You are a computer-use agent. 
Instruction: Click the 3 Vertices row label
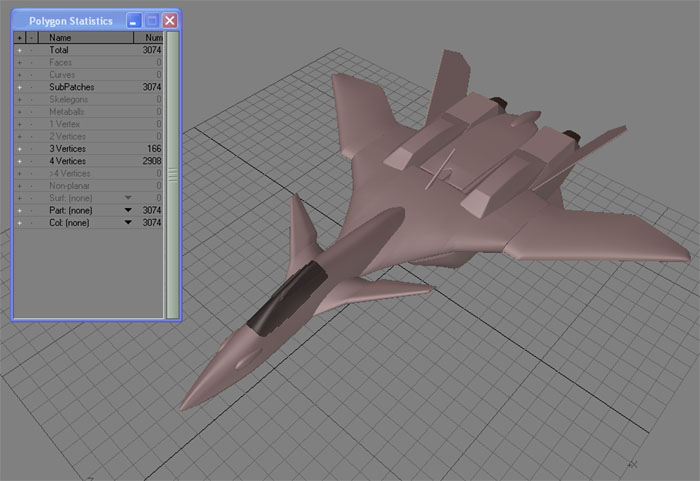(67, 149)
